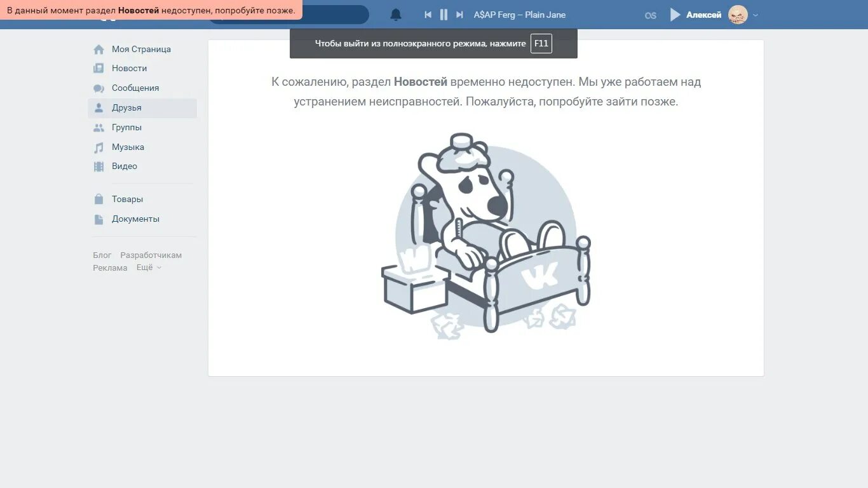Open the A$AP Ferg – Plain Jane player
Viewport: 868px width, 488px height.
[x=520, y=15]
